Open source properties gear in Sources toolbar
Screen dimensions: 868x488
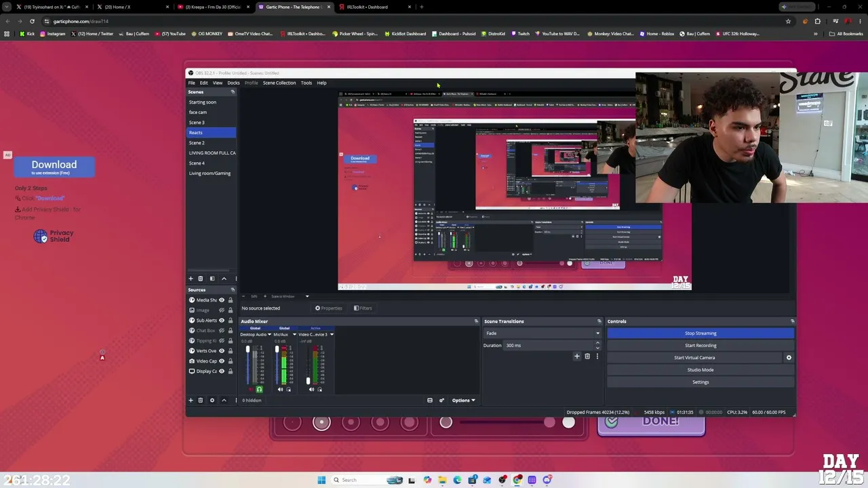212,400
